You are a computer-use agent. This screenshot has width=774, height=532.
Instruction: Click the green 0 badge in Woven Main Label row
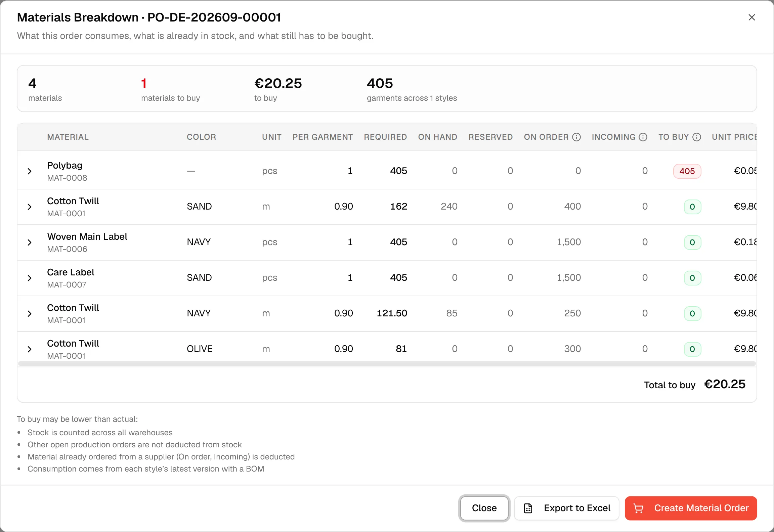tap(692, 242)
